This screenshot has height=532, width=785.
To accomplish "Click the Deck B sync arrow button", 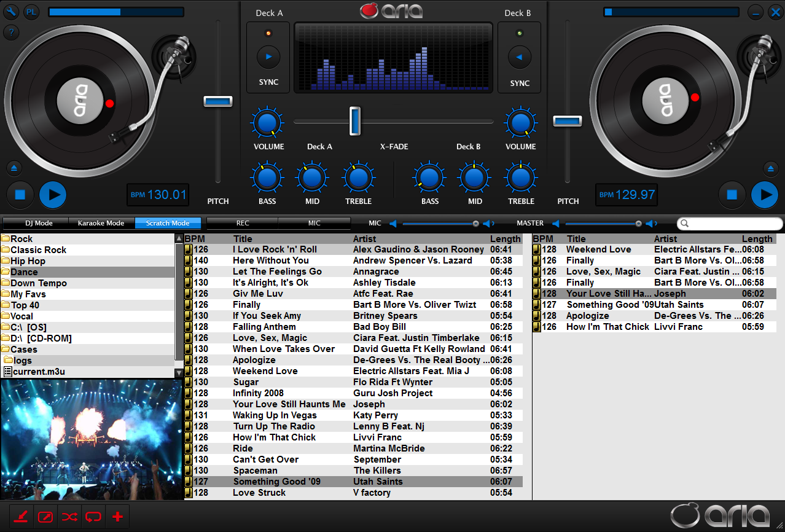I will [519, 57].
